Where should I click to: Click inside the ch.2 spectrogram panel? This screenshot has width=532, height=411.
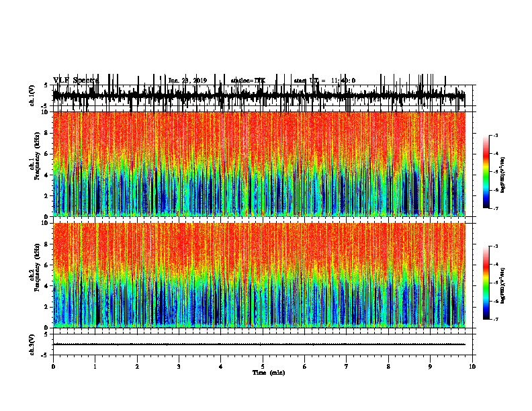(259, 275)
